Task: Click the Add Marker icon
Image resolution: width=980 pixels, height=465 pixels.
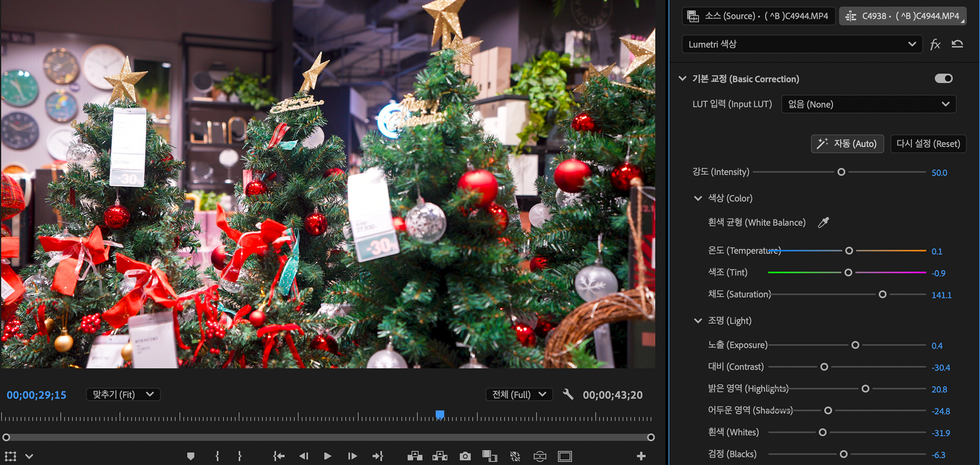Action: [190, 456]
